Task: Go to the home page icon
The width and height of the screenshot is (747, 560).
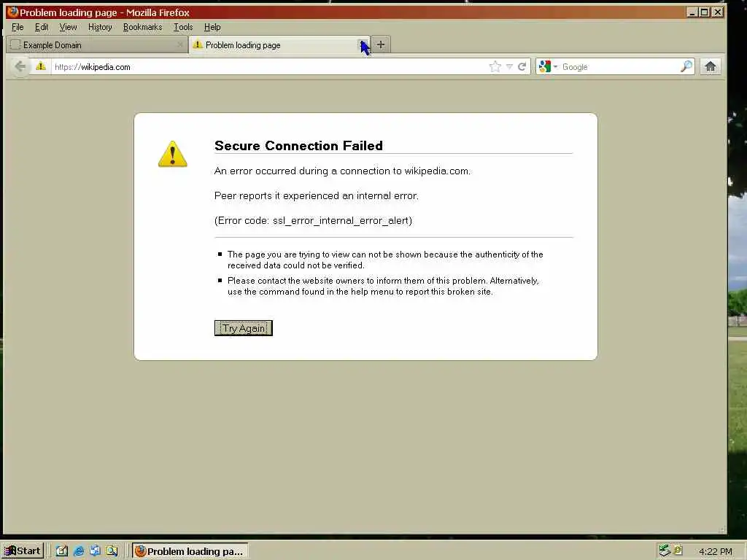Action: point(711,66)
